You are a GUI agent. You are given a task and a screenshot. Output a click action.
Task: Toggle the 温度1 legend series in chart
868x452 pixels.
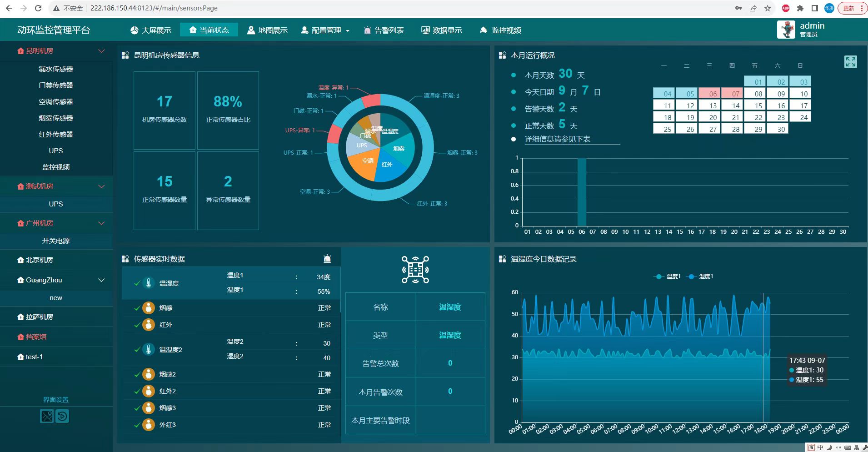pyautogui.click(x=667, y=276)
